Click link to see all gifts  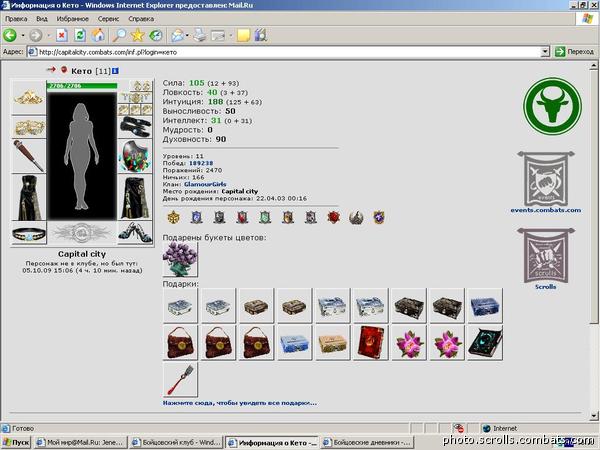coord(240,403)
